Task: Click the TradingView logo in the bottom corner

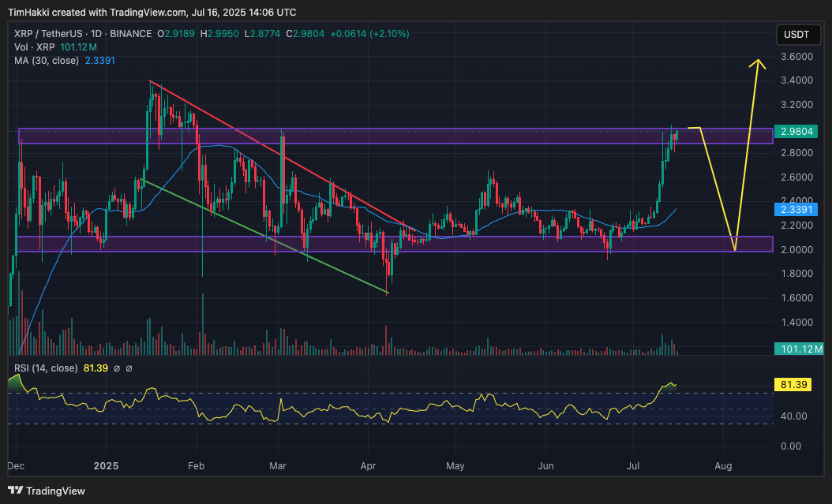Action: [47, 491]
